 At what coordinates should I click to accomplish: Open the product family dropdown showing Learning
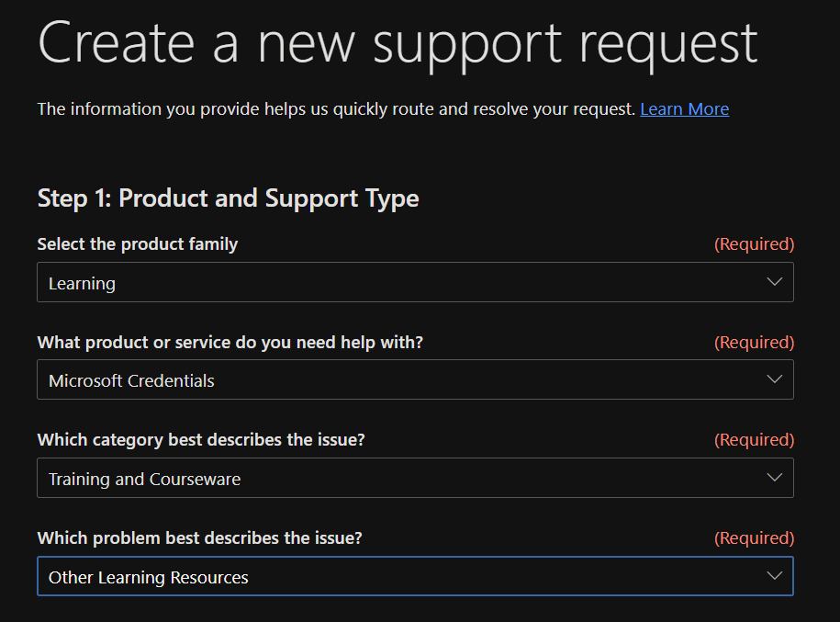(x=415, y=282)
